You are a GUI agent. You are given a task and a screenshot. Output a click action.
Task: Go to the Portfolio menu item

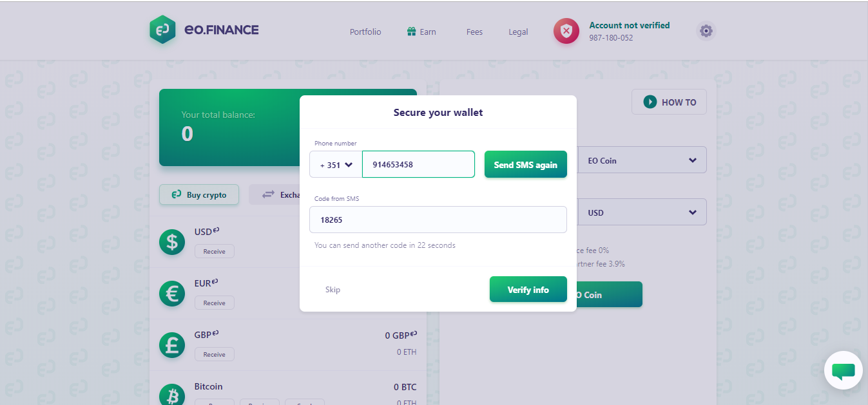pyautogui.click(x=365, y=32)
